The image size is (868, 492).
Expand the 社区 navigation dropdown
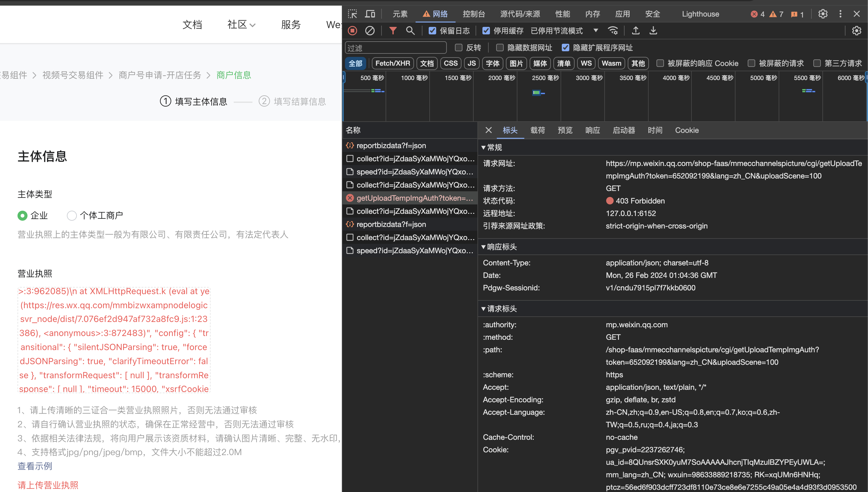click(241, 25)
